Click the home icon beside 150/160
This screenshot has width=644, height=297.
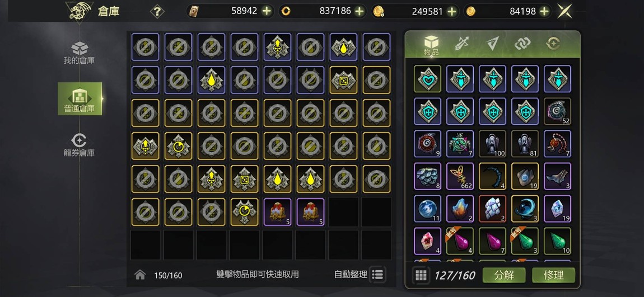tap(140, 275)
